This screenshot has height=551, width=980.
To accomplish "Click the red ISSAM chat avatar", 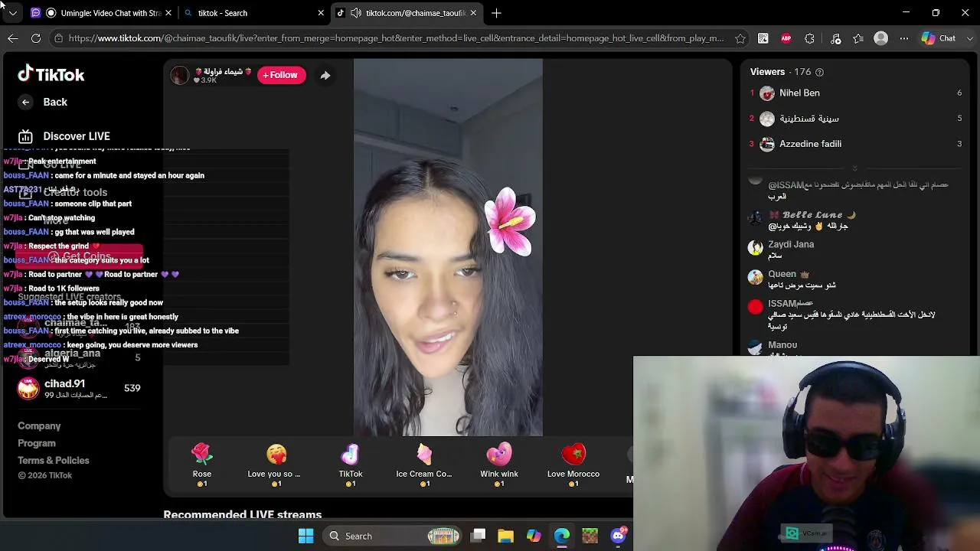I will [x=756, y=307].
